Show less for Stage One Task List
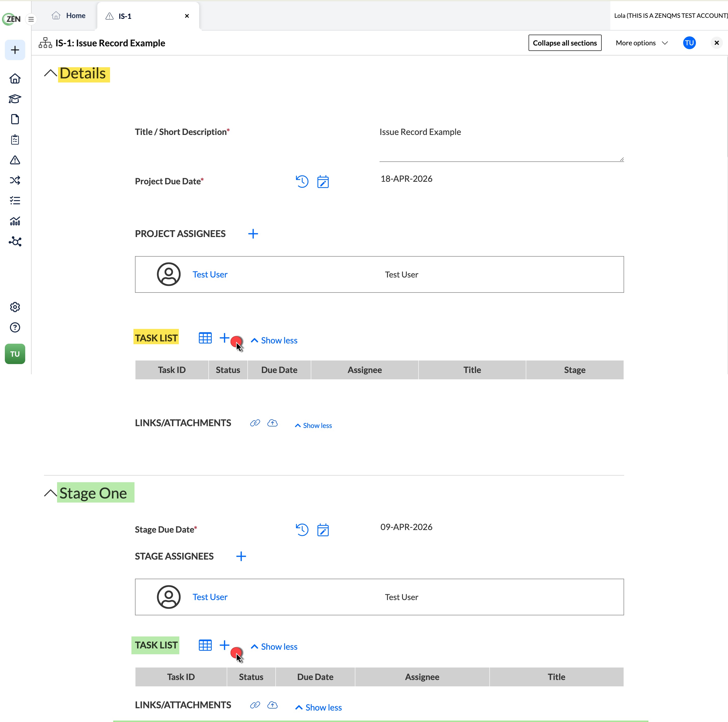The width and height of the screenshot is (728, 722). [274, 647]
